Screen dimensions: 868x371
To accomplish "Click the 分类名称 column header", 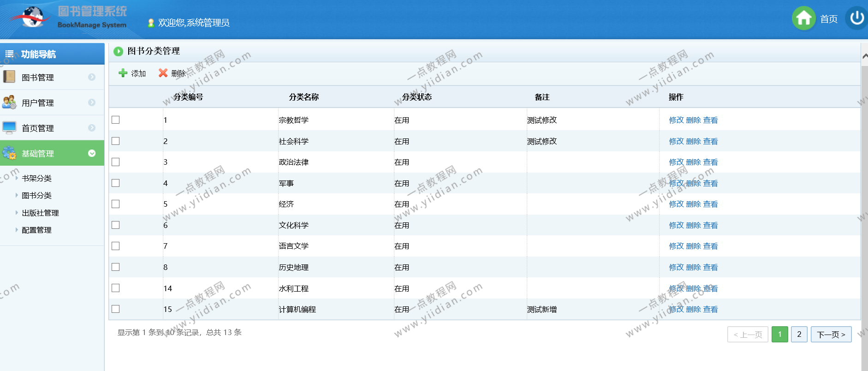I will point(304,97).
